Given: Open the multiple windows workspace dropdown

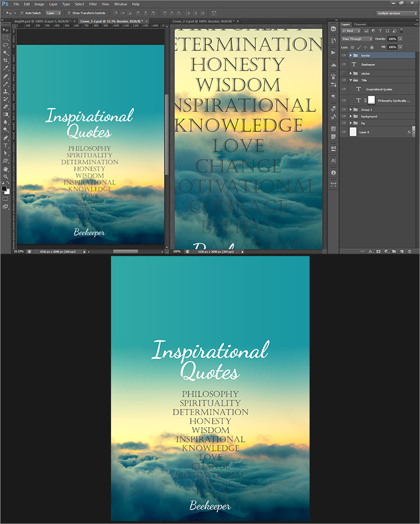Looking at the screenshot, I should point(397,12).
